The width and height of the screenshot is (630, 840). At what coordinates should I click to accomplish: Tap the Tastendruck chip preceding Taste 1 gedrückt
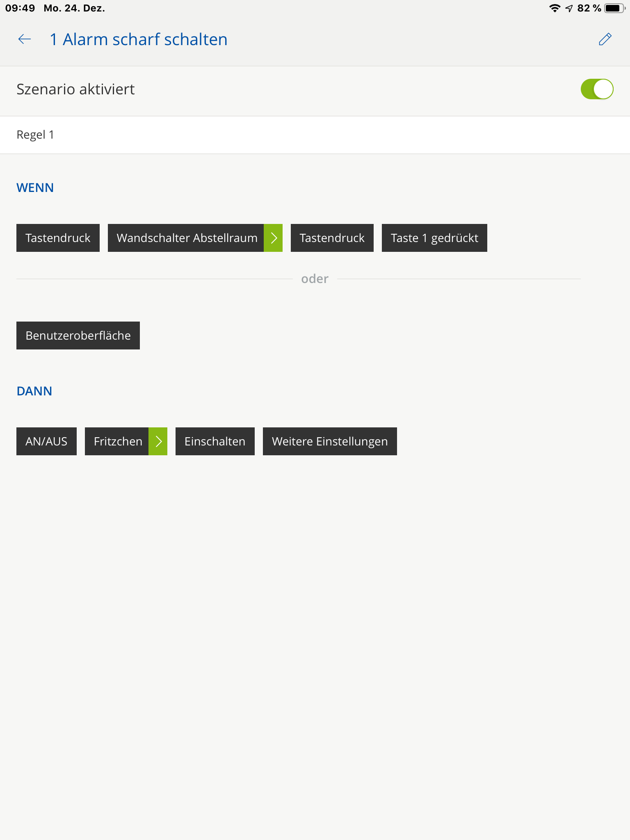[332, 238]
